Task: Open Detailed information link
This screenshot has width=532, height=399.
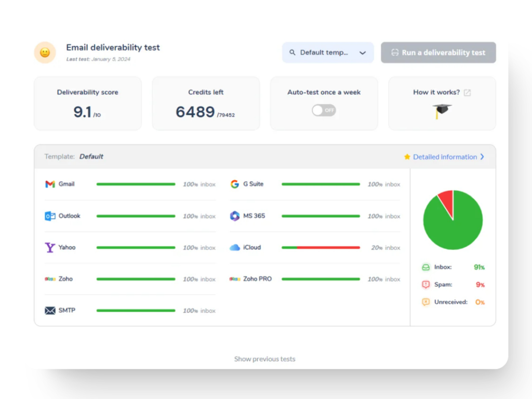Action: (x=445, y=157)
